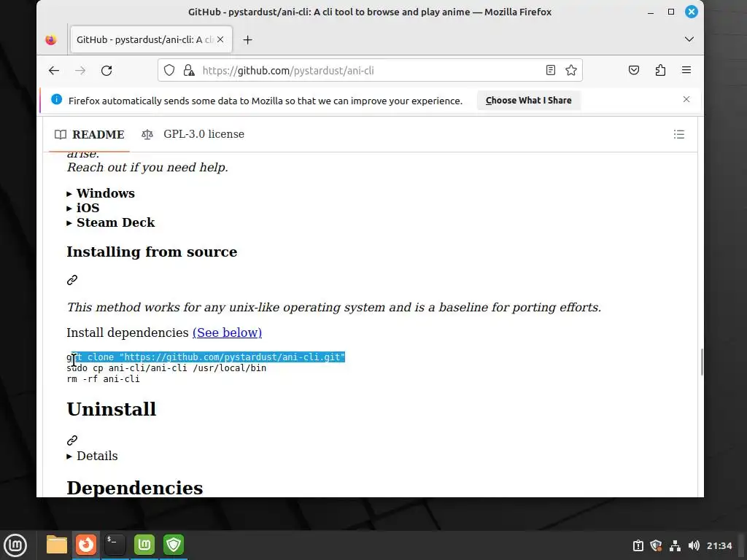The width and height of the screenshot is (747, 560).
Task: Click anchor link under Uninstall heading
Action: coord(72,440)
